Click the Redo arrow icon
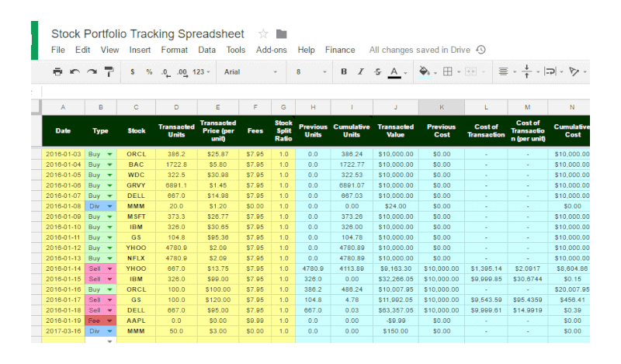621x364 pixels. pos(92,71)
